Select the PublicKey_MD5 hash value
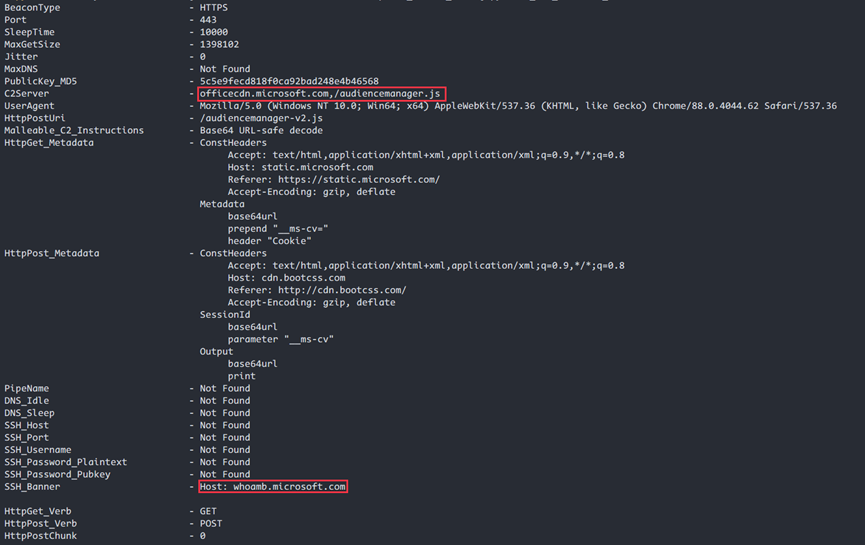865x545 pixels. tap(289, 81)
